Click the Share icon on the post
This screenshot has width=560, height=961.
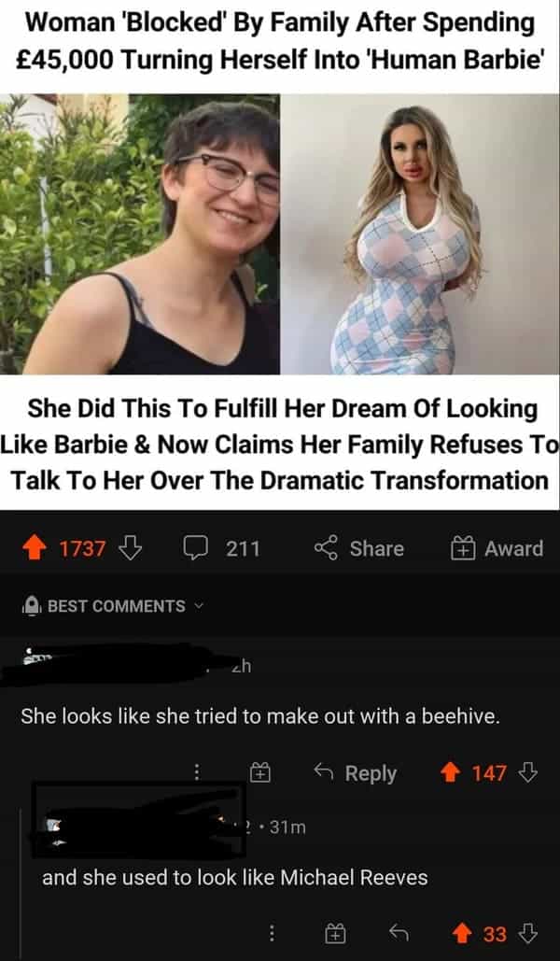click(327, 548)
